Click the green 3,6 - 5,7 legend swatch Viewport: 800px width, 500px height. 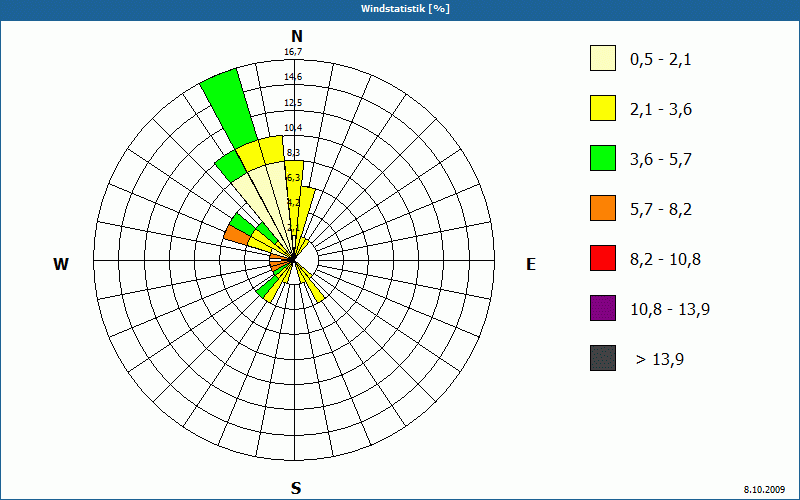coord(603,158)
